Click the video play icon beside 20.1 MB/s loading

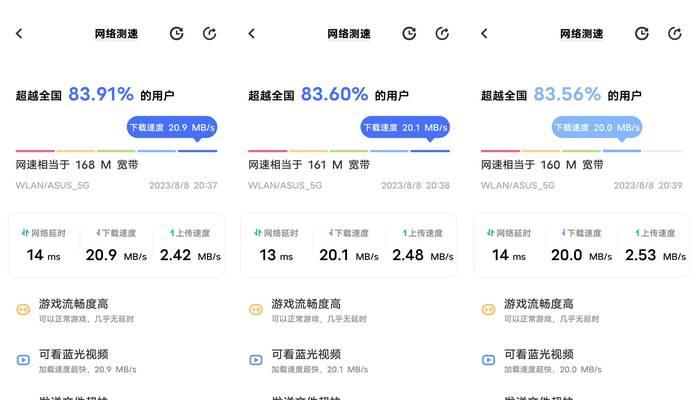256,360
